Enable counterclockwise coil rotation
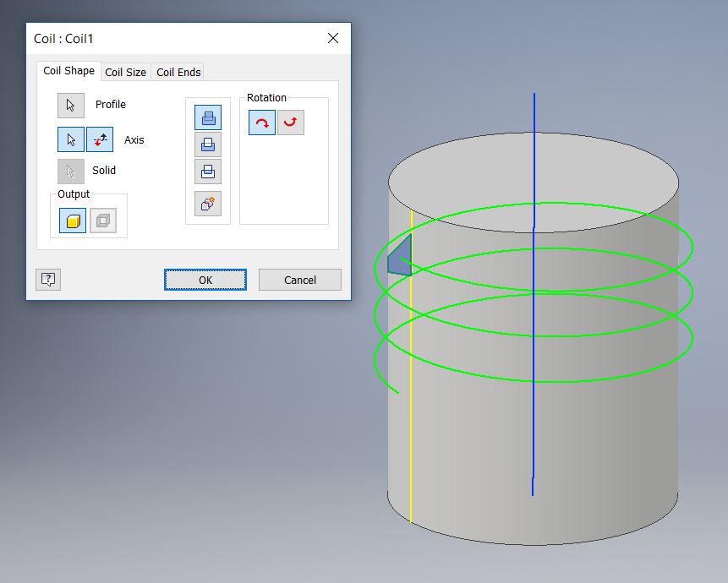 (290, 122)
